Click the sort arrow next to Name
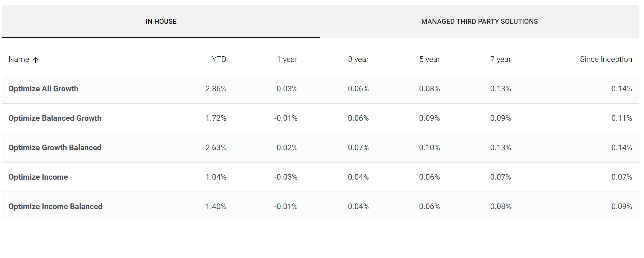 pos(36,60)
